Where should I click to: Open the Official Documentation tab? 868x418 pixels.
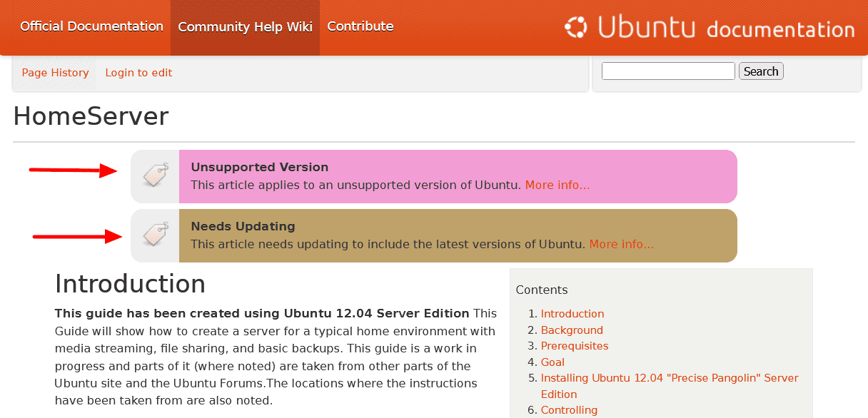(x=91, y=26)
